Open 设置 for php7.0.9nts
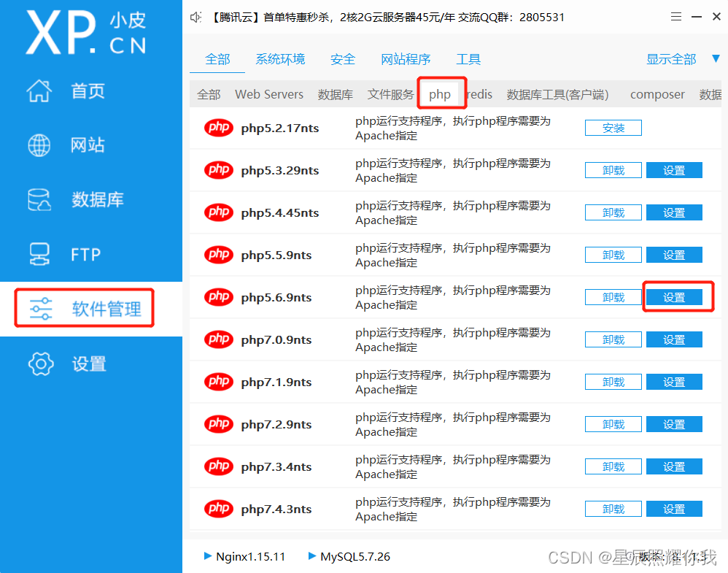The image size is (728, 573). [x=674, y=339]
